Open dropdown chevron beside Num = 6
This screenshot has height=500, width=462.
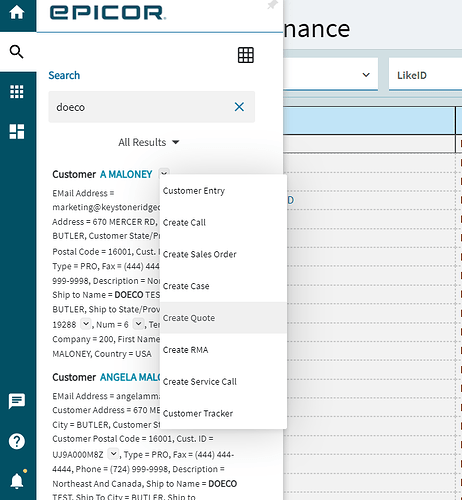[x=138, y=324]
